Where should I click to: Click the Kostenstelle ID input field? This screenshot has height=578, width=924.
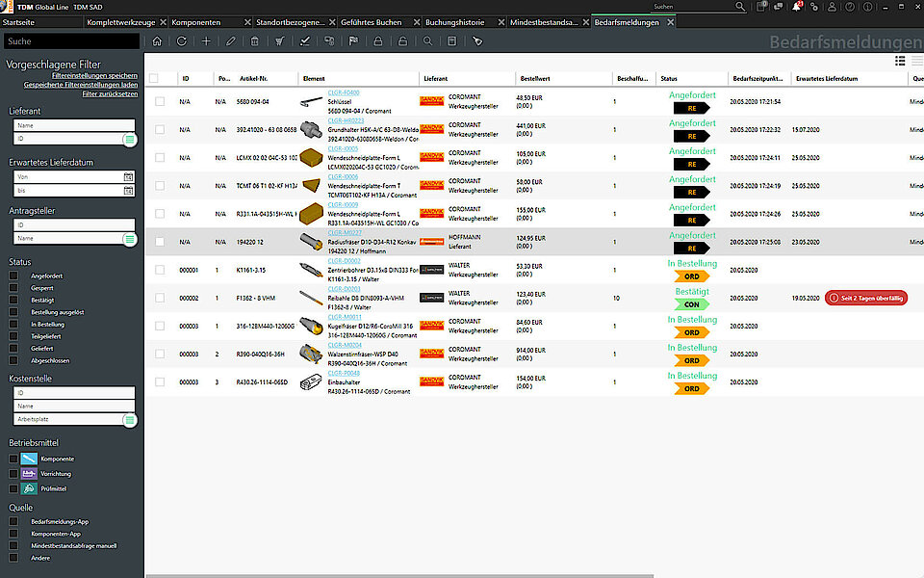(x=74, y=392)
